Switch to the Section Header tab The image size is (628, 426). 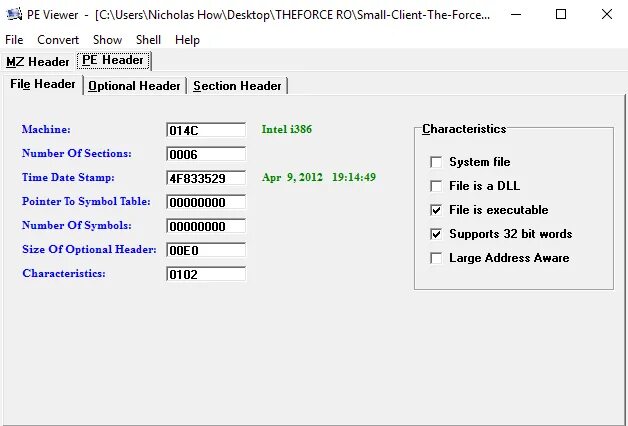[237, 86]
